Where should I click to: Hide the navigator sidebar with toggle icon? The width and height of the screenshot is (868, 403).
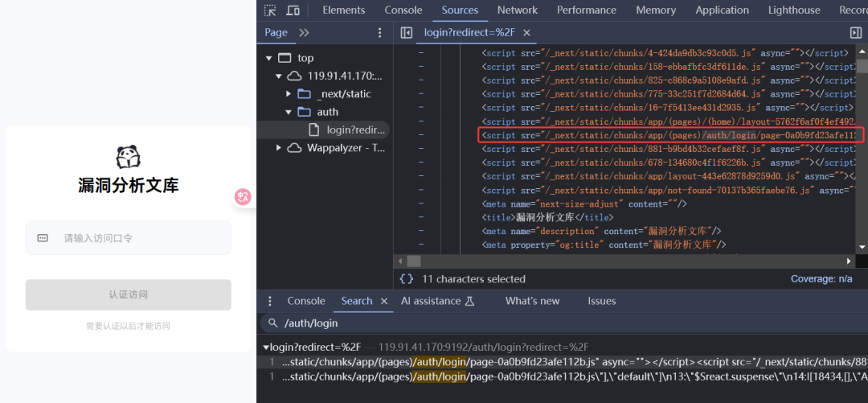(407, 32)
